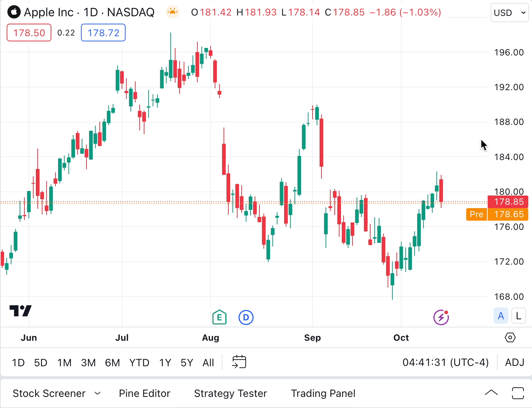Screen dimensions: 532x408
Task: Open the earnings E marker
Action: click(x=219, y=317)
